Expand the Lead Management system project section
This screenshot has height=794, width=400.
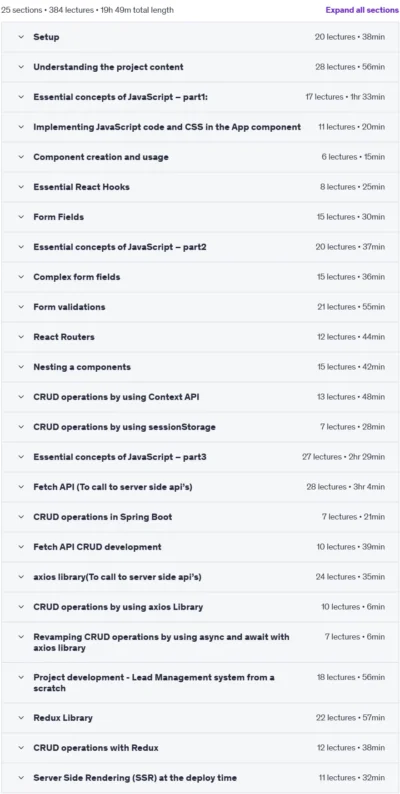(x=200, y=683)
